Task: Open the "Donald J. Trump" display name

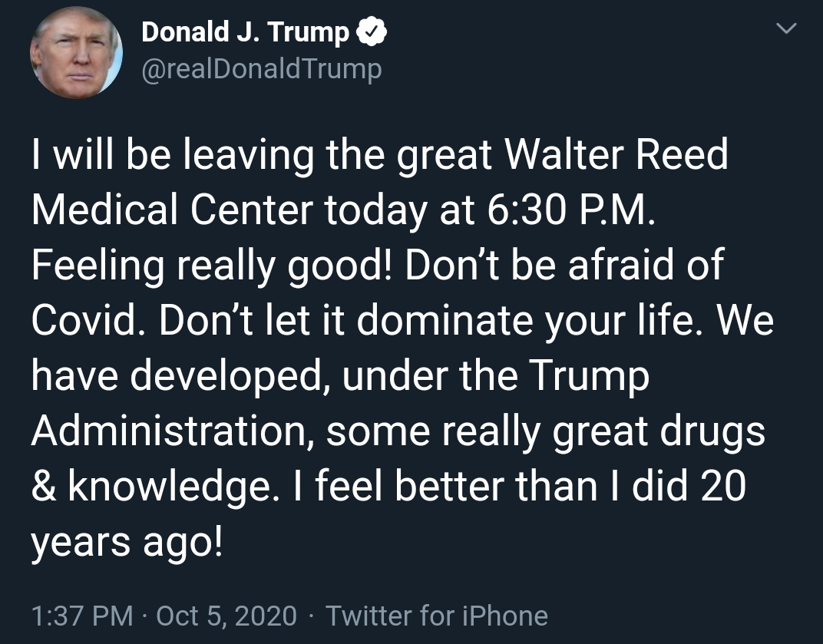Action: (245, 32)
